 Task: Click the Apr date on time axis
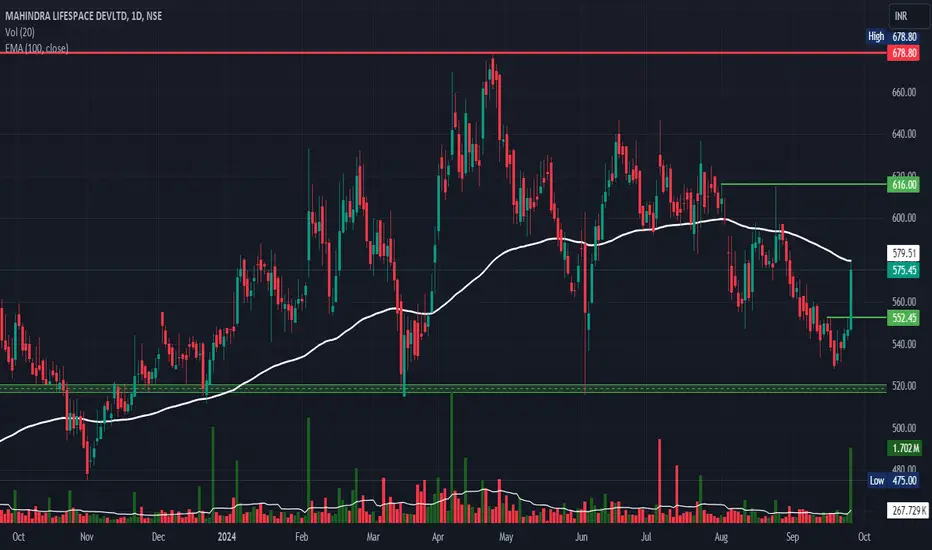[438, 537]
